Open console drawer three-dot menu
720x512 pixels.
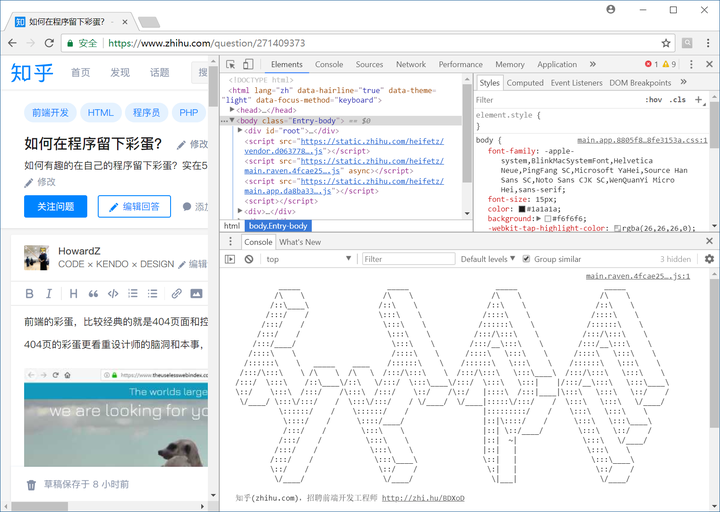231,242
